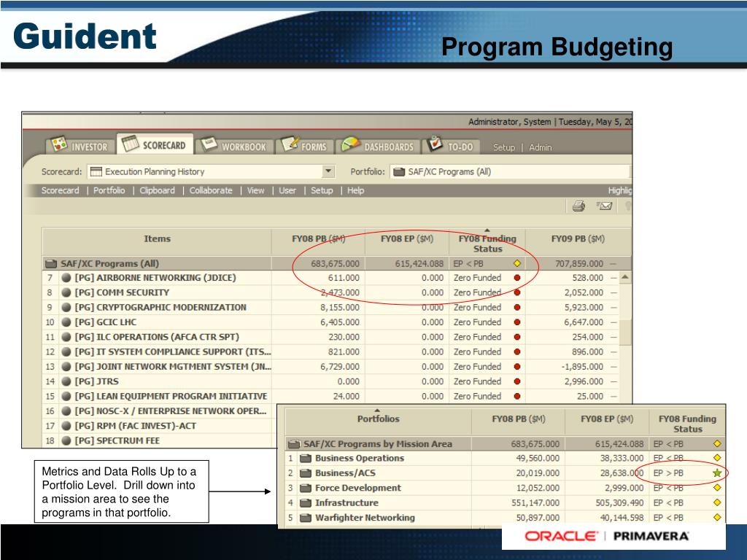This screenshot has width=747, height=560.
Task: Select ILC OPERATIONS (AFCA CTR SPT) row
Action: pyautogui.click(x=157, y=337)
